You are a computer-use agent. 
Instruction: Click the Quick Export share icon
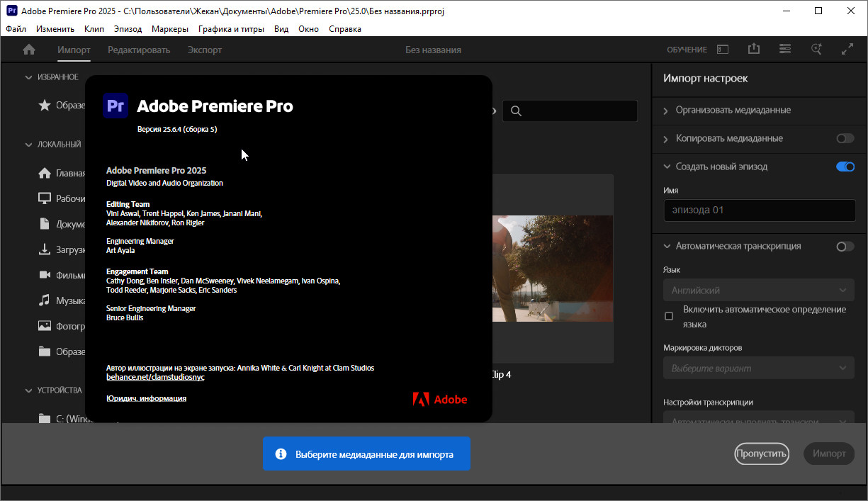754,50
